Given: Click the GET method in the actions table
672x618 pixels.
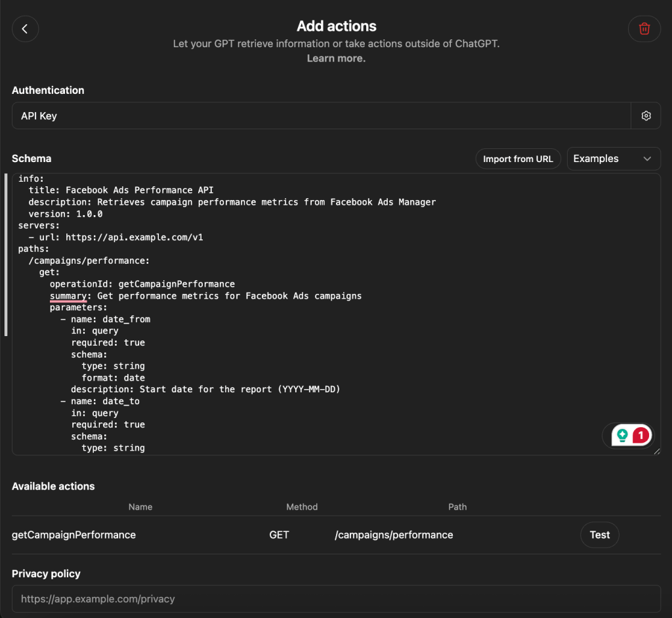Looking at the screenshot, I should pos(279,535).
